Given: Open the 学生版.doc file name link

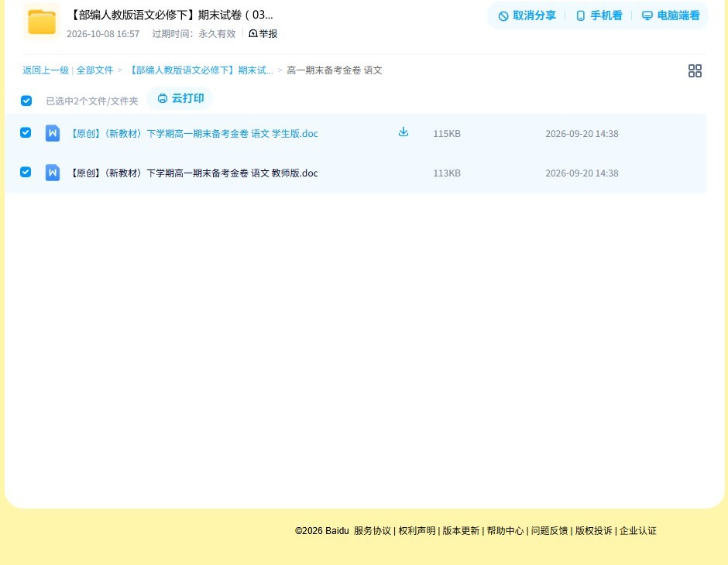Looking at the screenshot, I should (194, 134).
